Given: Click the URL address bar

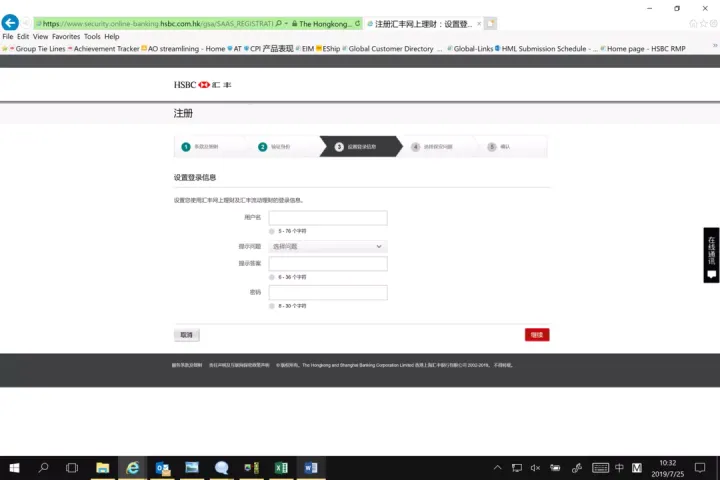Looking at the screenshot, I should coord(156,23).
